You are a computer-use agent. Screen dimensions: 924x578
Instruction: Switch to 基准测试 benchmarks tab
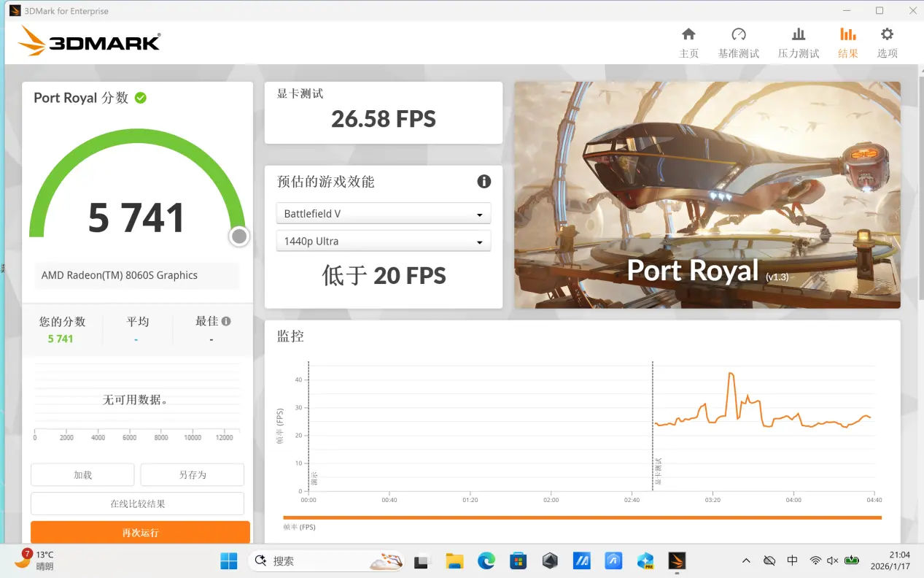(x=739, y=43)
